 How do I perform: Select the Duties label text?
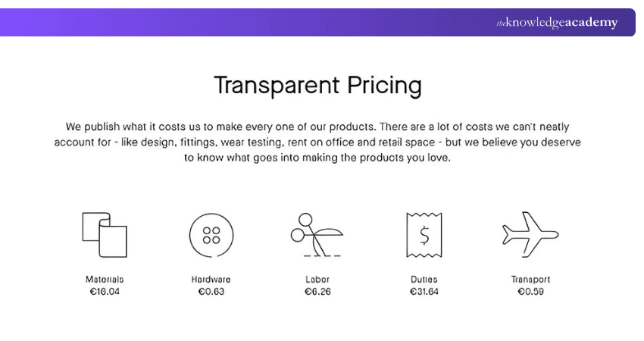click(x=424, y=280)
